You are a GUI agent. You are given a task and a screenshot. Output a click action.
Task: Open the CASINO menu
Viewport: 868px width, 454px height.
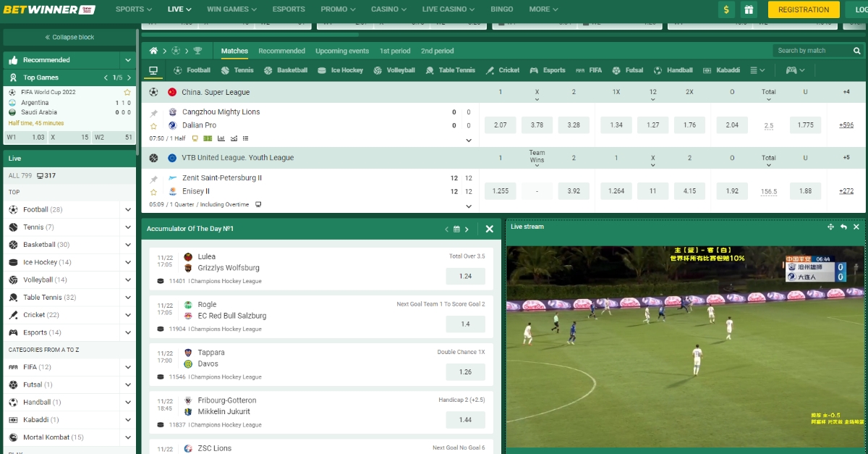pyautogui.click(x=388, y=9)
